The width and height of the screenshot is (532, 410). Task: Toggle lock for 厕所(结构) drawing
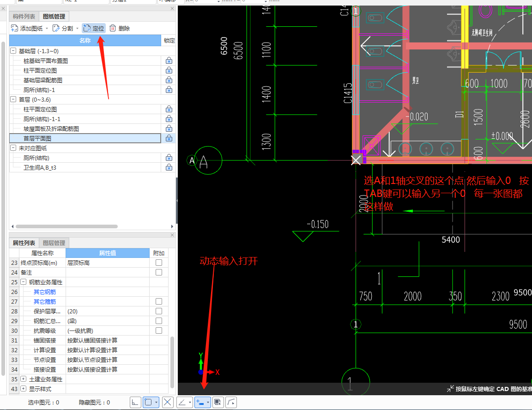(169, 158)
